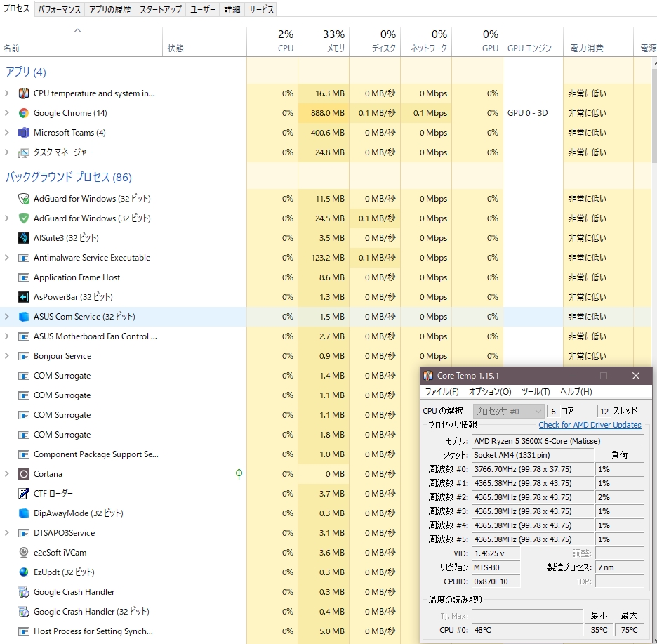Click the Google Chrome icon in process list

click(24, 113)
